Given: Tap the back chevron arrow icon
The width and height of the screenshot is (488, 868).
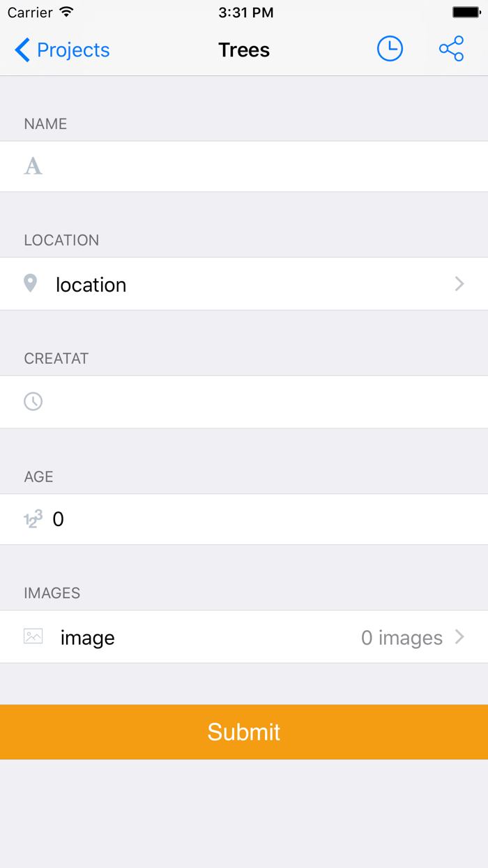Looking at the screenshot, I should click(22, 50).
